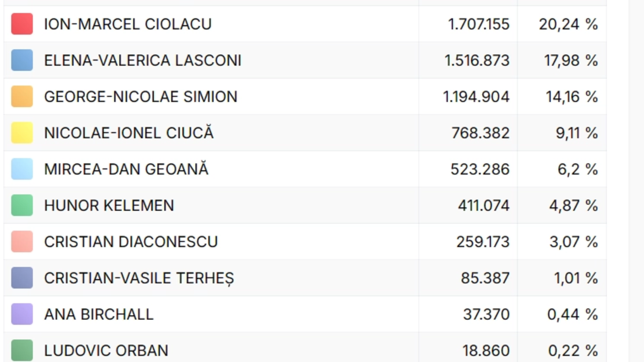
Task: Select the purple swatch for Ana Birchall
Action: (22, 314)
